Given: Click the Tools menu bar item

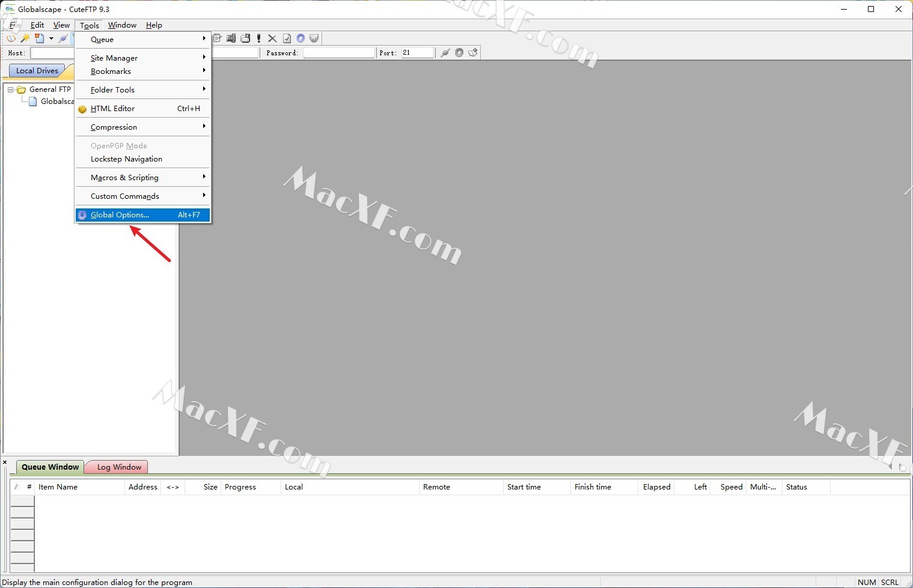Looking at the screenshot, I should [x=90, y=25].
